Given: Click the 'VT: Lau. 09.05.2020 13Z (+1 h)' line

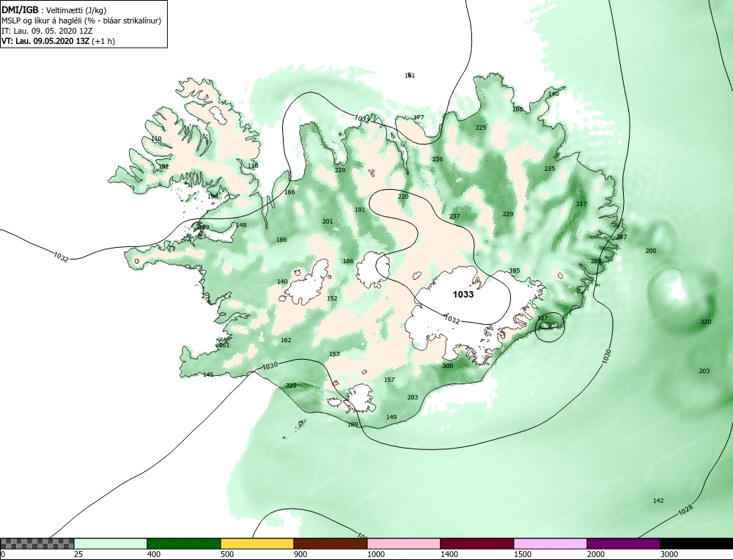Looking at the screenshot, I should 59,41.
